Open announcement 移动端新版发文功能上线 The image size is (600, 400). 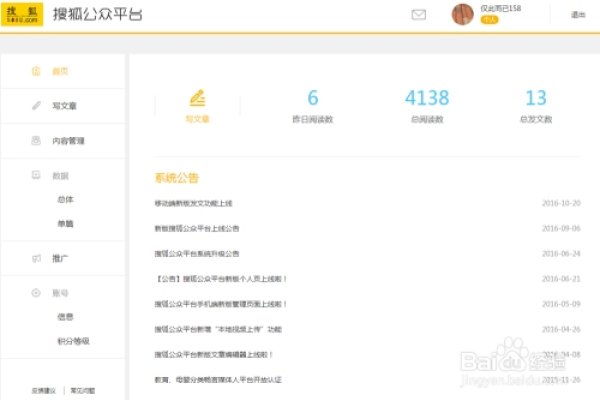(193, 203)
